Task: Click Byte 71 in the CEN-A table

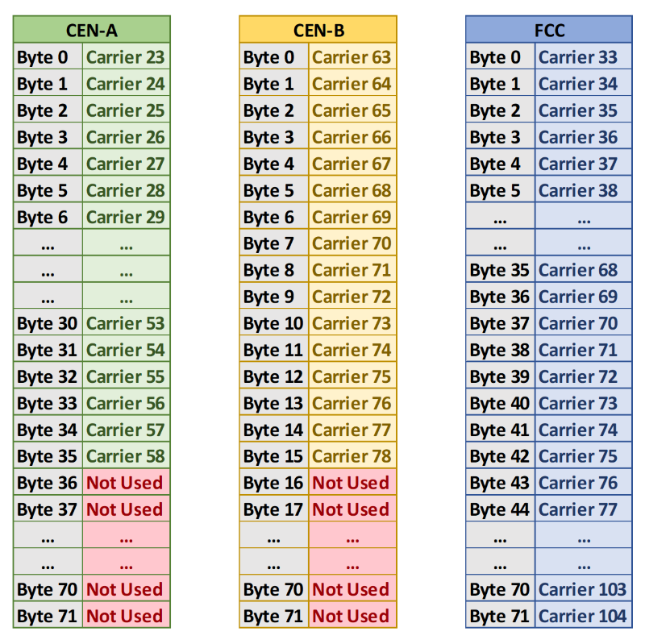Action: (x=48, y=616)
